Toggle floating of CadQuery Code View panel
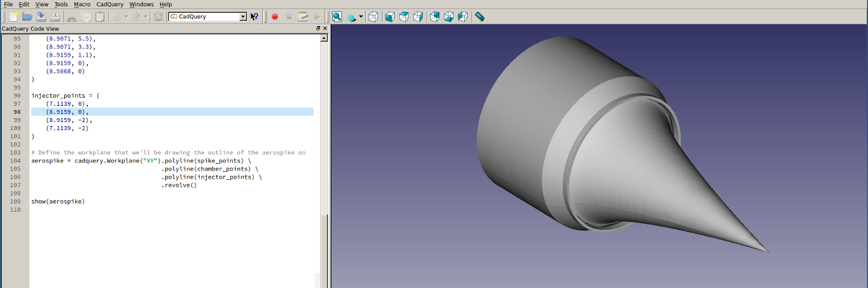 318,28
